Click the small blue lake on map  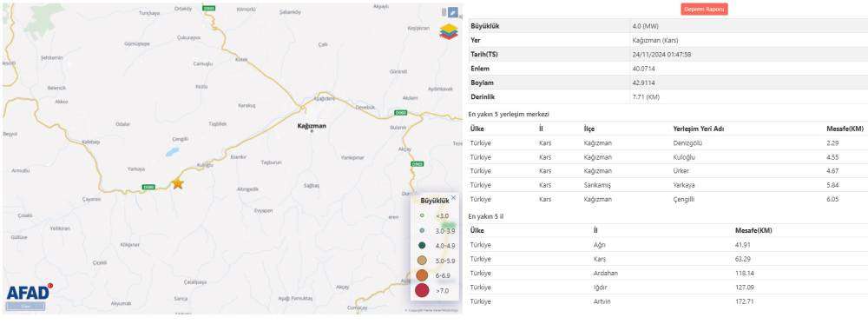point(173,151)
